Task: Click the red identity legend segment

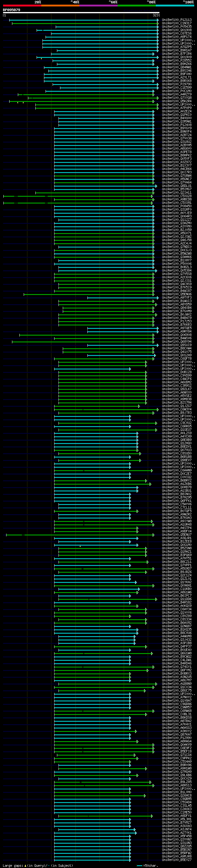Action: (x=22, y=6)
